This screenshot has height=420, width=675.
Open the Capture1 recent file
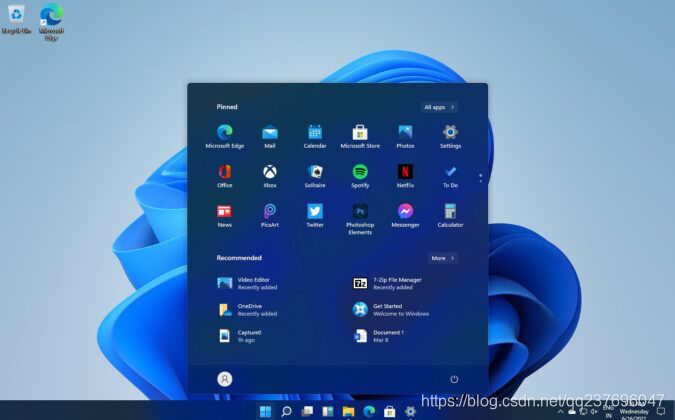[x=239, y=336]
